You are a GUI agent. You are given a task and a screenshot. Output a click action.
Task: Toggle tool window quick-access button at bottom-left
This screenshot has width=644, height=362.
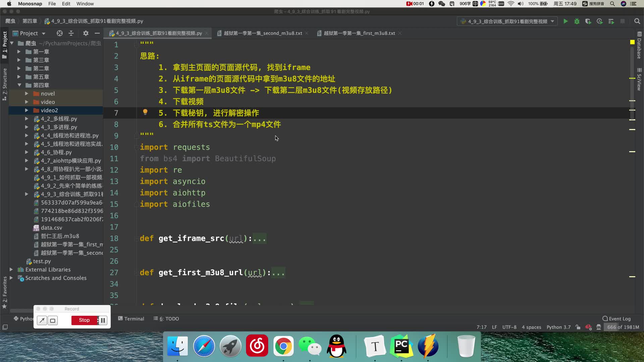coord(5,327)
